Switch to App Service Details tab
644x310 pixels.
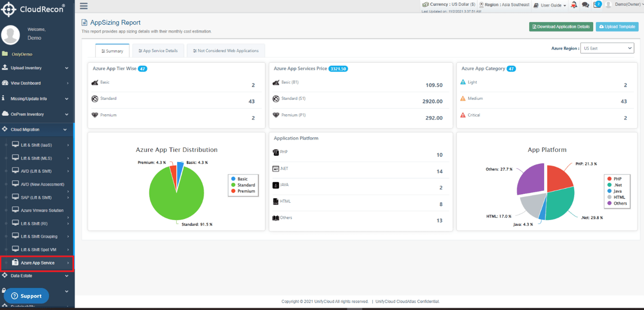[158, 51]
